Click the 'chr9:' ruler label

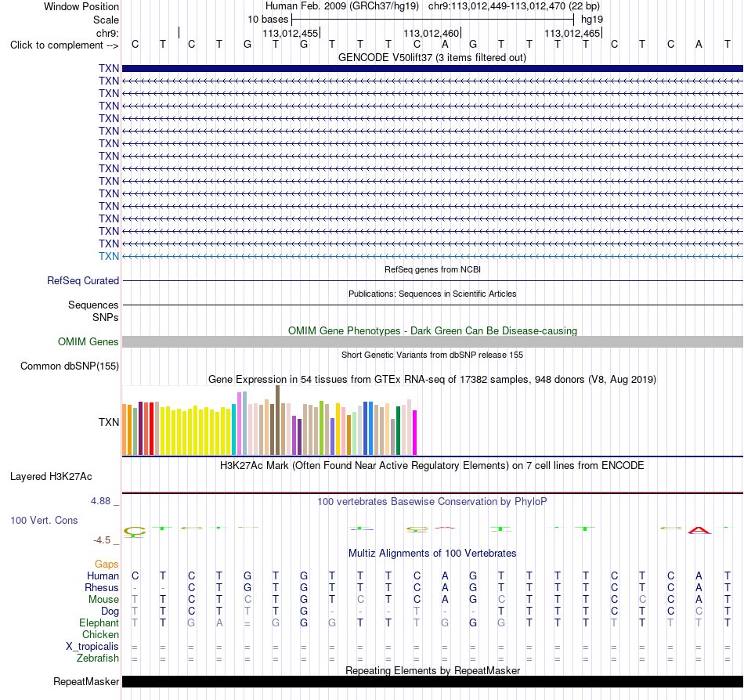(107, 33)
